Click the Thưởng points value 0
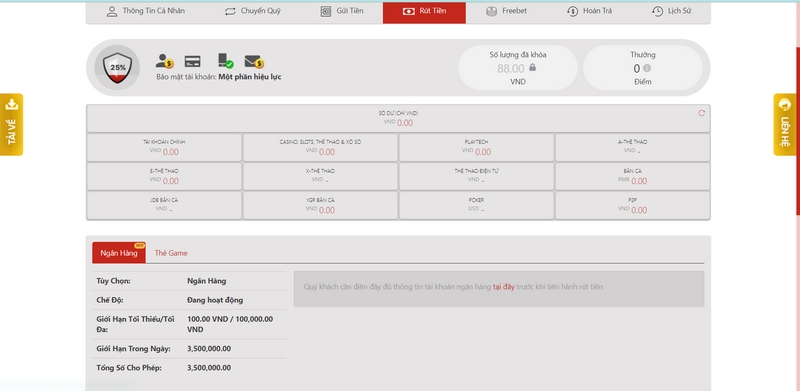 click(x=636, y=69)
